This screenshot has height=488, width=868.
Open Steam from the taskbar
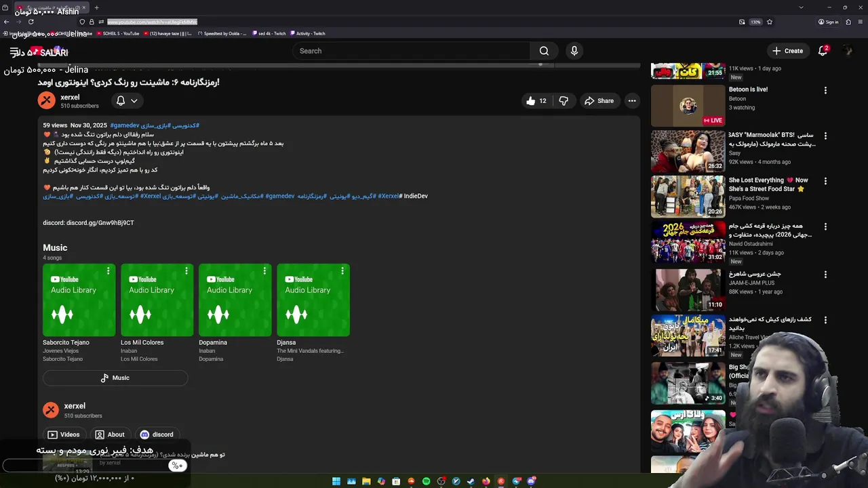coord(471,481)
